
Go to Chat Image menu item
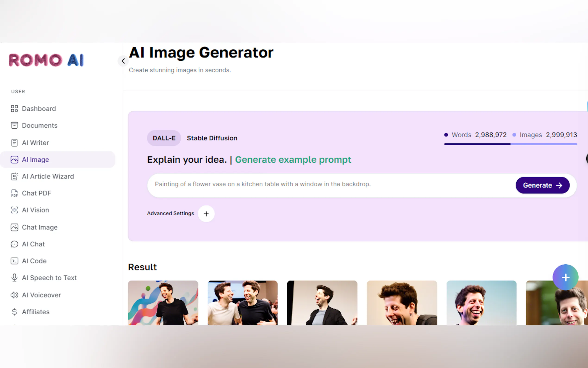[40, 227]
